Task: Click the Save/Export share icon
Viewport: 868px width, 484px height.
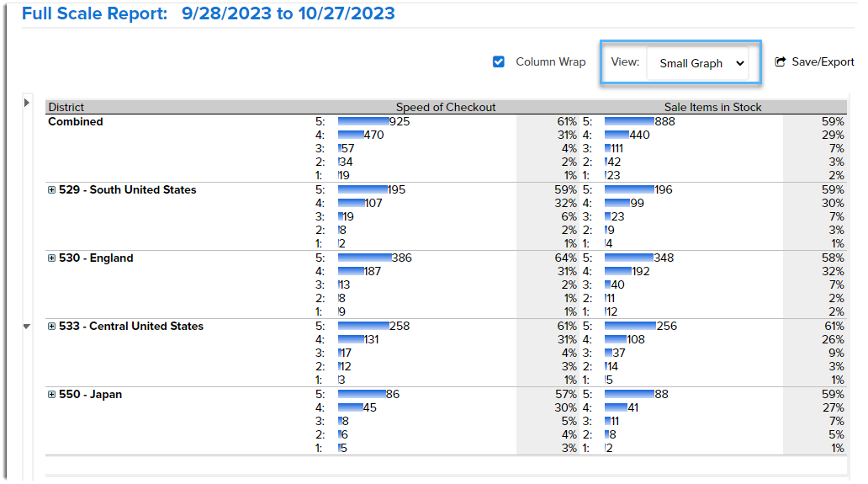Action: pyautogui.click(x=780, y=62)
